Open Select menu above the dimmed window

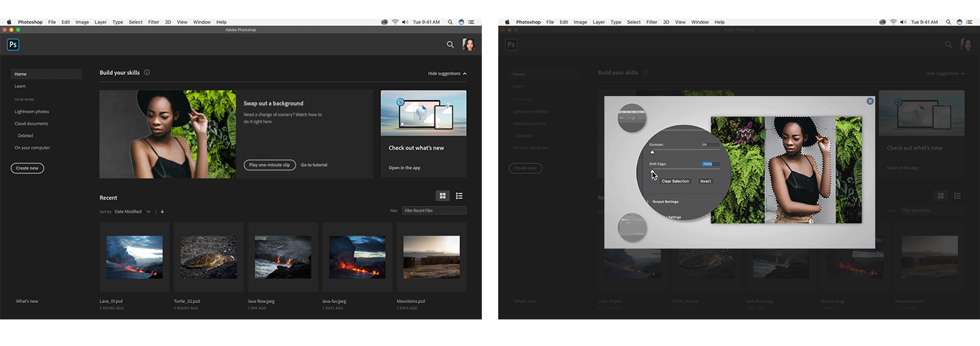coord(634,22)
